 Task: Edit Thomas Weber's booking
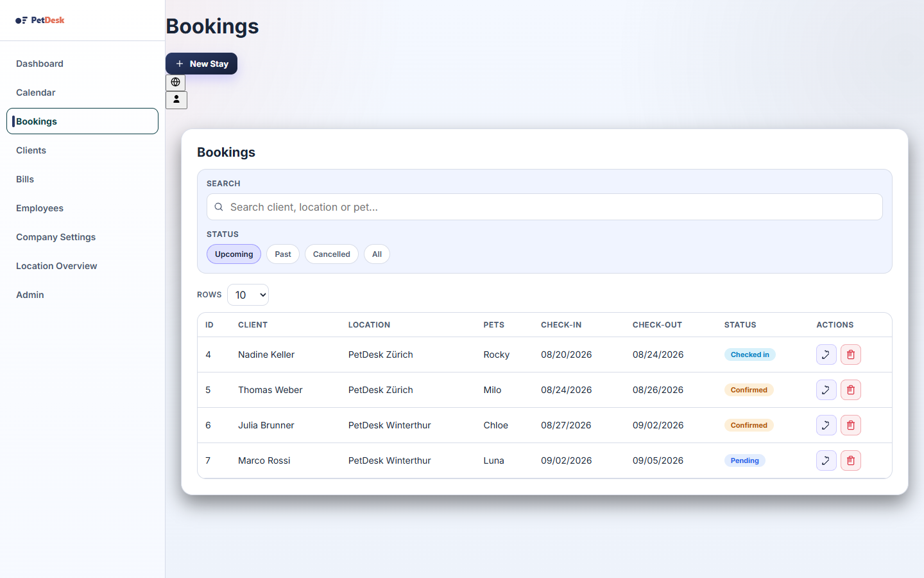coord(826,390)
